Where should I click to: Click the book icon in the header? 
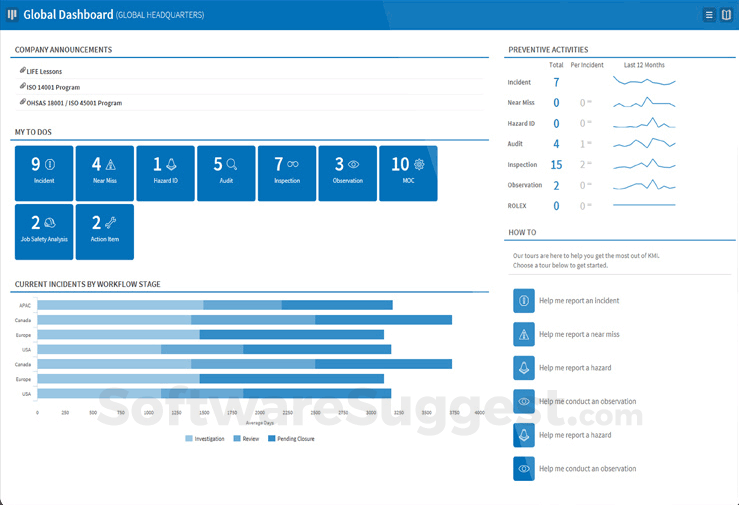(x=726, y=15)
